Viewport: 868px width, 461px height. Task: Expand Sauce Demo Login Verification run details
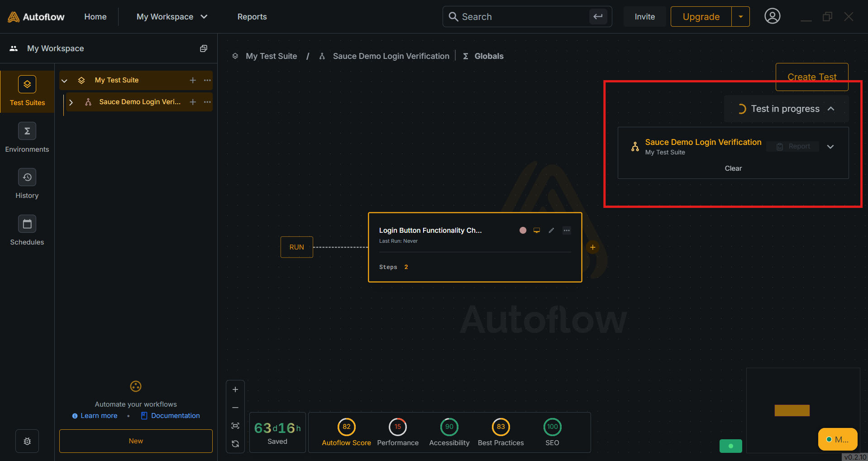[830, 147]
